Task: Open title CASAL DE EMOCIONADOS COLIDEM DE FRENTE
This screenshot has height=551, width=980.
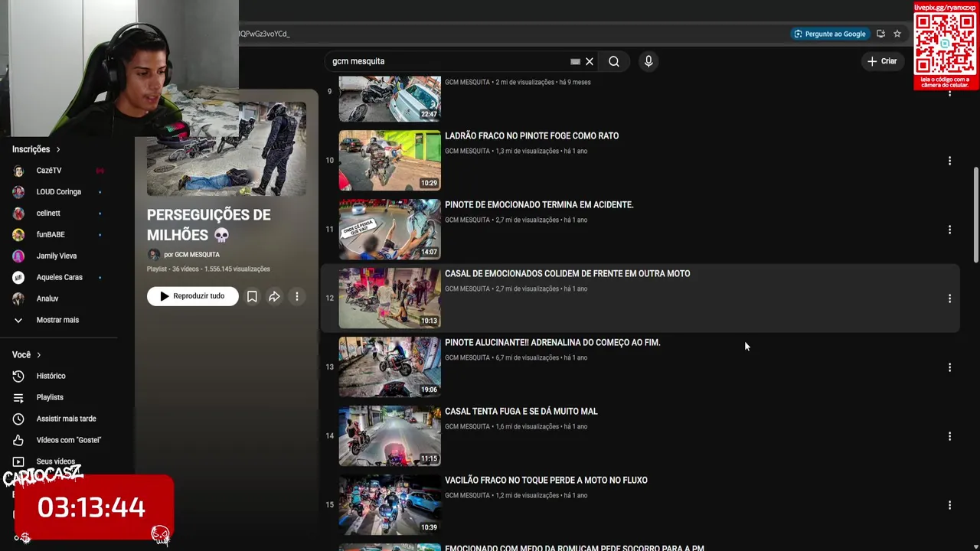Action: (567, 273)
